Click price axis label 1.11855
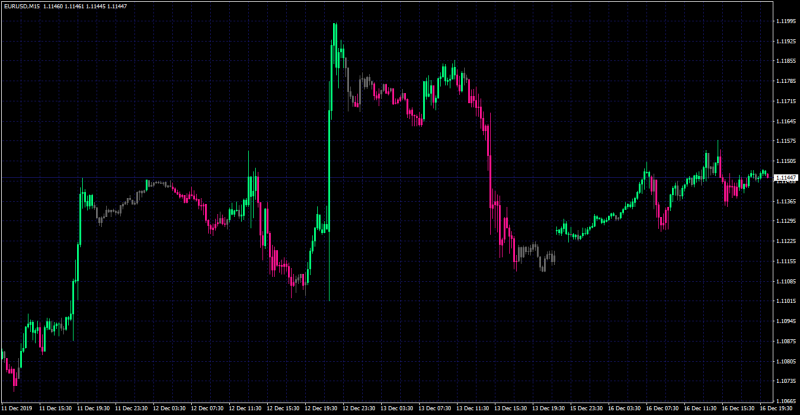Image resolution: width=800 pixels, height=415 pixels. tap(786, 61)
